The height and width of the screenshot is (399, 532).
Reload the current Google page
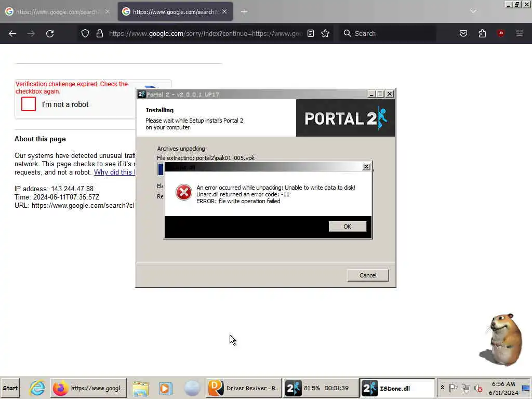click(50, 34)
